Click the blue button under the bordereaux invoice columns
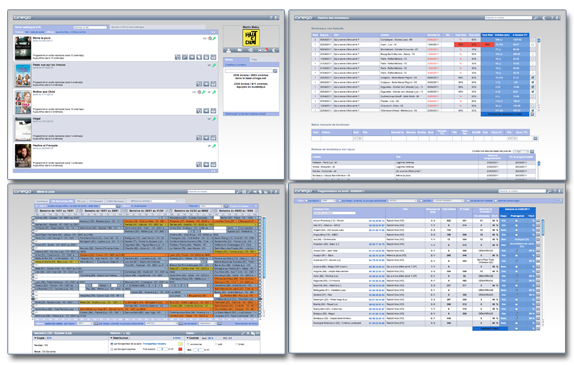This screenshot has width=574, height=365. tap(505, 114)
